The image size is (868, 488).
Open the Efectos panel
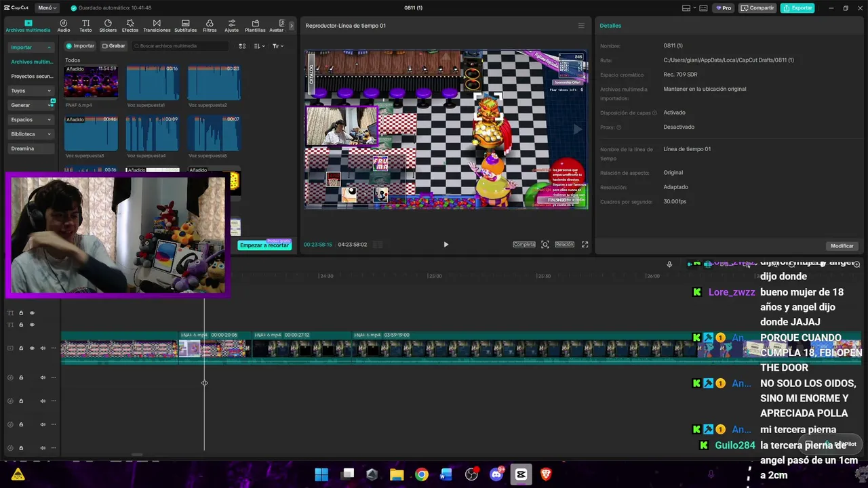coord(130,26)
